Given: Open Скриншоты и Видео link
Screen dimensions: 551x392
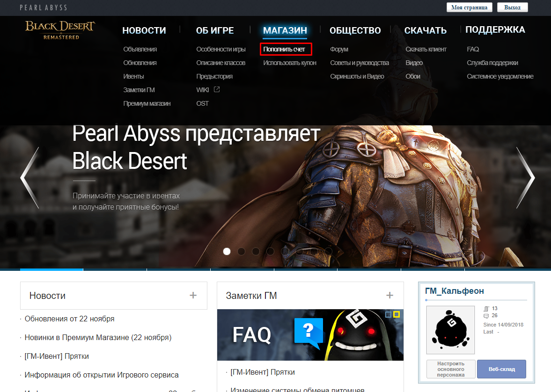Looking at the screenshot, I should [357, 76].
